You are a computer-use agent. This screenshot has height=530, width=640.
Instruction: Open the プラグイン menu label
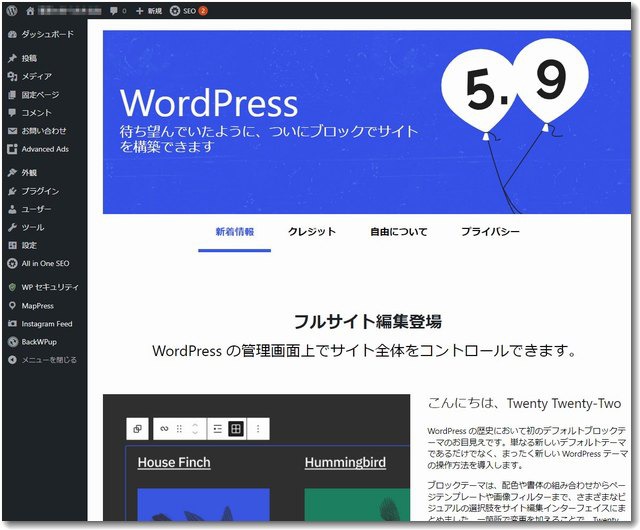click(x=40, y=191)
